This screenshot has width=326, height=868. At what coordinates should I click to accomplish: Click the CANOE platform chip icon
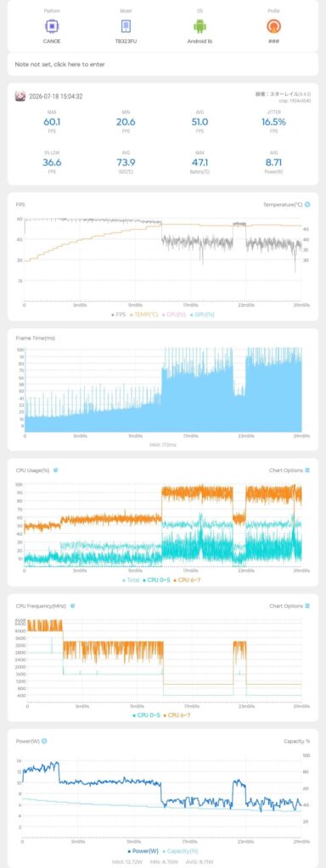click(52, 26)
